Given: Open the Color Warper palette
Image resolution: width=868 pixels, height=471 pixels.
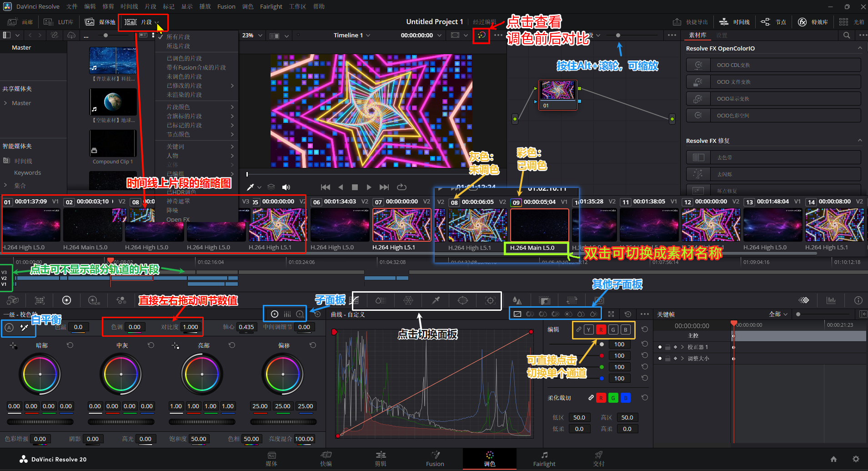Looking at the screenshot, I should tap(408, 300).
